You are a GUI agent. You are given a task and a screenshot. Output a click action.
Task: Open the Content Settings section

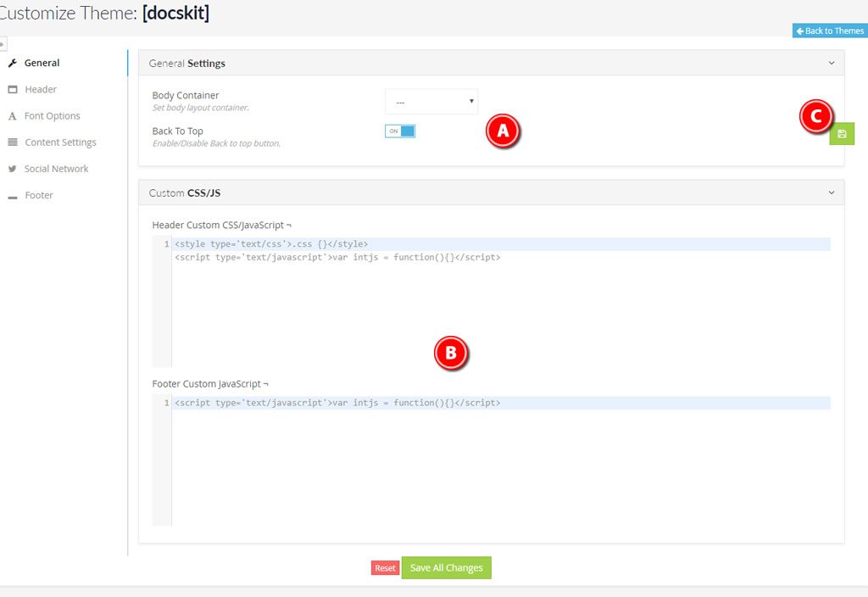pyautogui.click(x=60, y=142)
